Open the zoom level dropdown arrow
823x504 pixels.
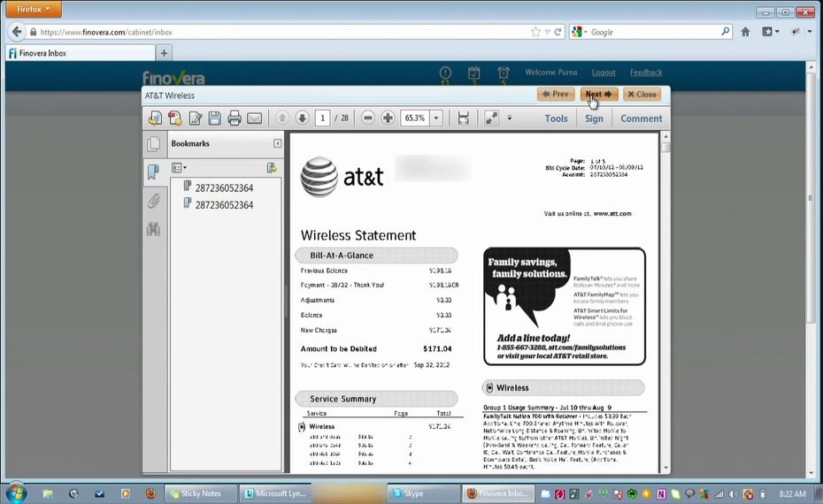pos(436,118)
